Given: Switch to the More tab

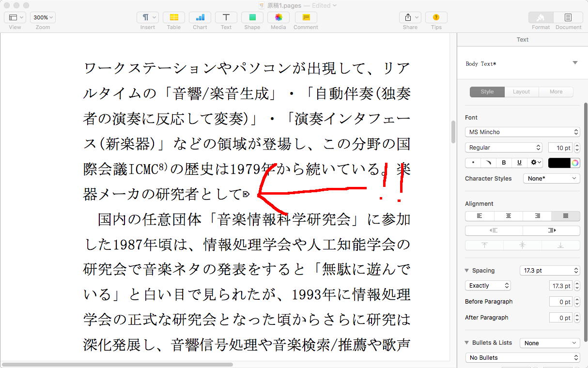Looking at the screenshot, I should 556,92.
